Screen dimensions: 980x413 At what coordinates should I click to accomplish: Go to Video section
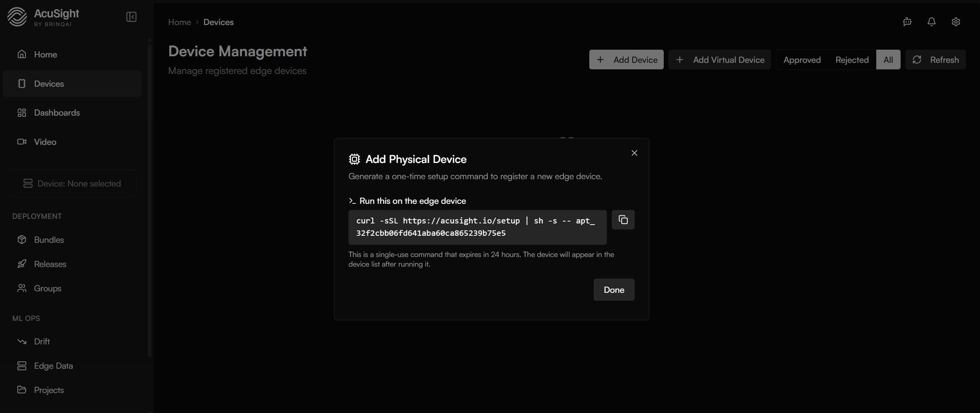[x=72, y=142]
